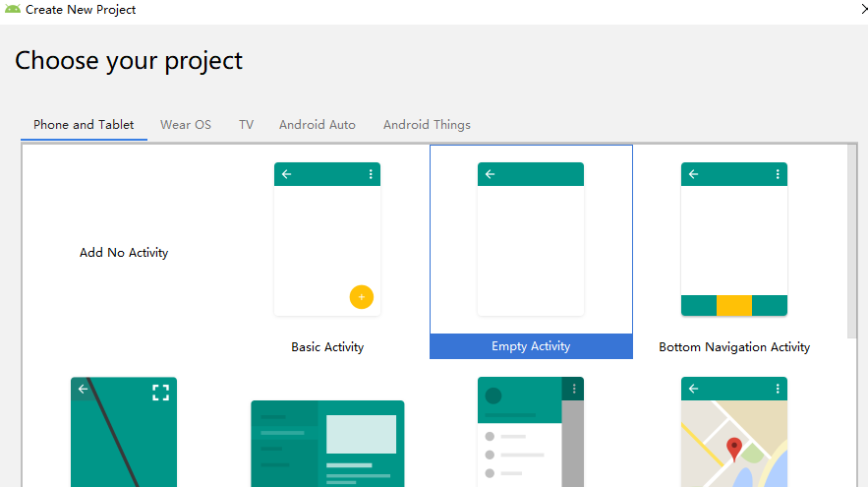Image resolution: width=868 pixels, height=487 pixels.
Task: Click the back arrow in Basic Activity preview
Action: click(286, 174)
